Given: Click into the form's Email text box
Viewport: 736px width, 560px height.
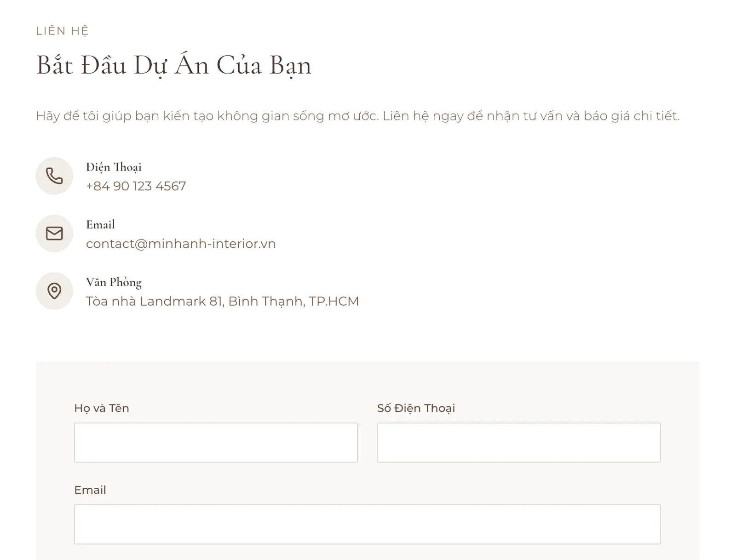Looking at the screenshot, I should [x=367, y=524].
